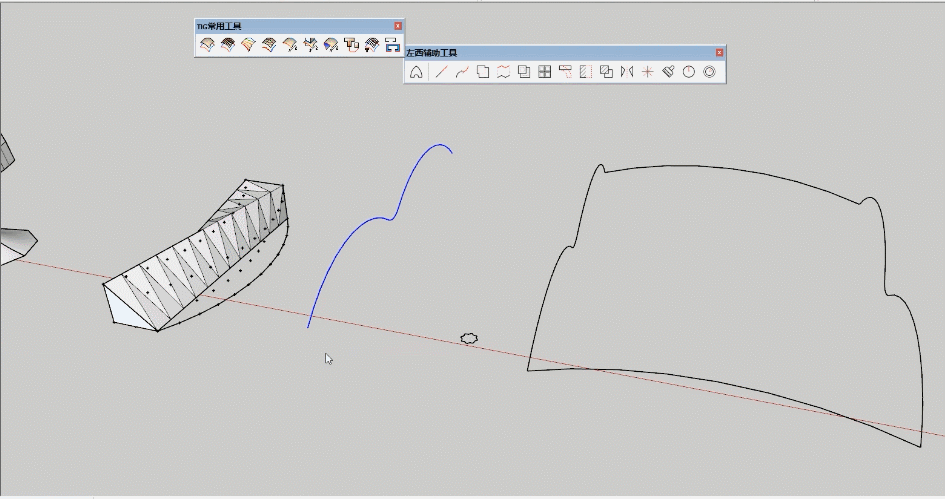The image size is (945, 499).
Task: Select the blue folded surface with arrows tool
Action: point(310,45)
